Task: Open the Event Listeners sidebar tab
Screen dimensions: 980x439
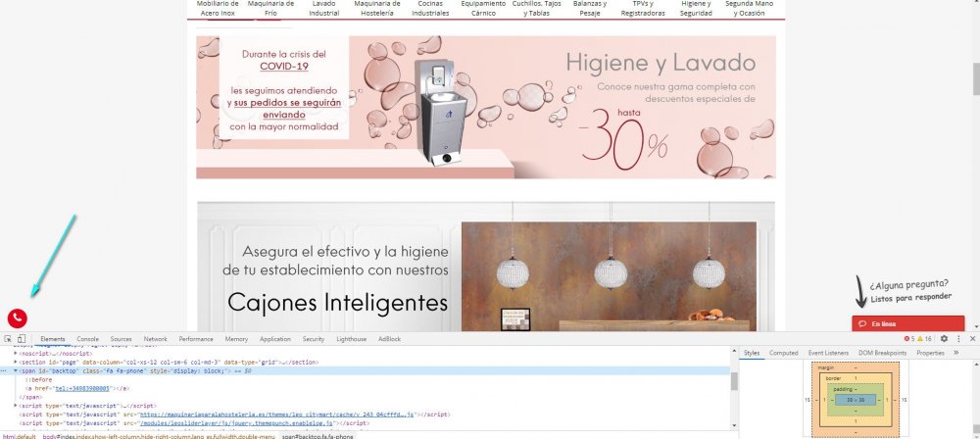Action: 828,353
